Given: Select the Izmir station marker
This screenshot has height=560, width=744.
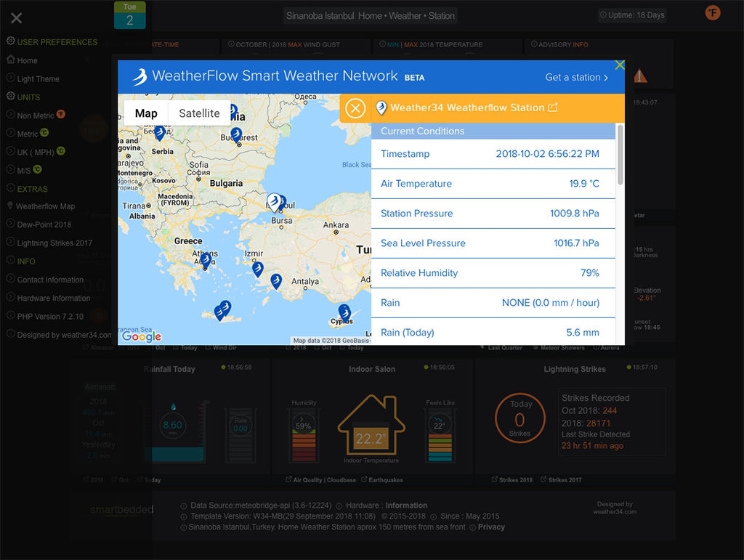Looking at the screenshot, I should coord(258,269).
